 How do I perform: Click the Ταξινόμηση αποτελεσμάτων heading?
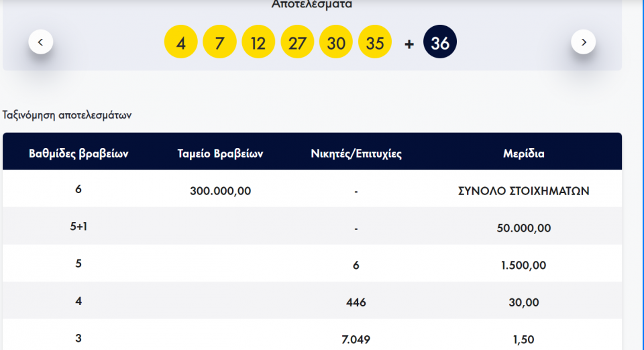(x=67, y=115)
